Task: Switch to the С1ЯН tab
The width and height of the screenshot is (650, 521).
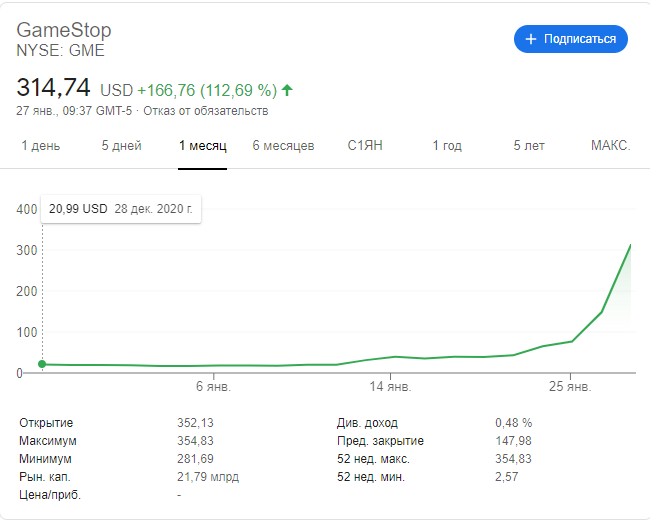Action: (365, 146)
